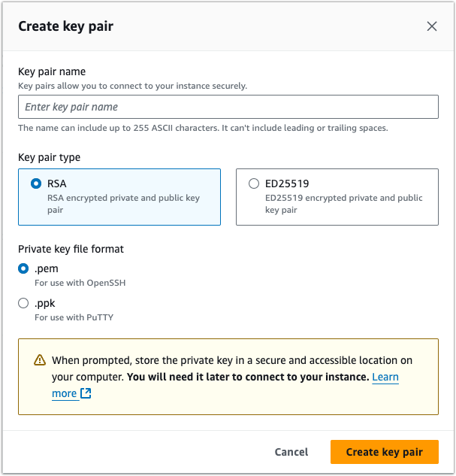This screenshot has height=476, width=456.
Task: Choose the .ppk file format radio
Action: (23, 303)
